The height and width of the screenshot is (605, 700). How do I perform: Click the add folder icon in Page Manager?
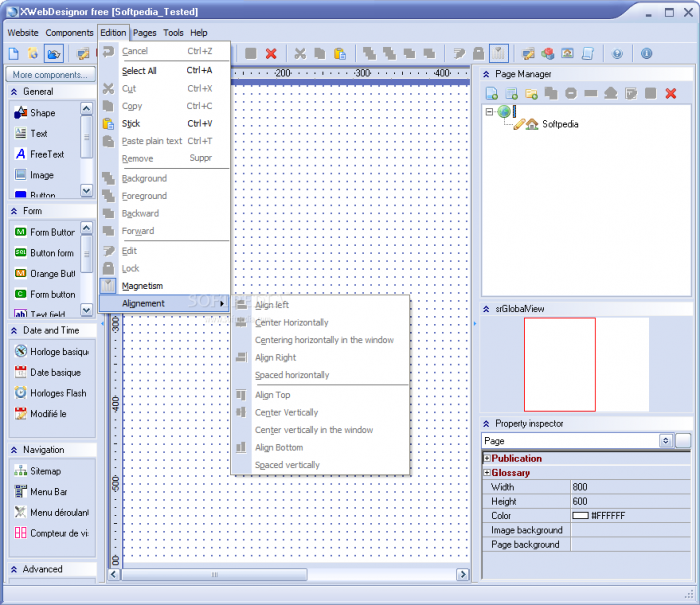(531, 93)
